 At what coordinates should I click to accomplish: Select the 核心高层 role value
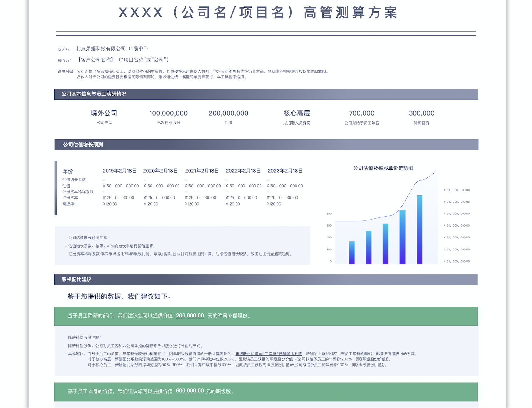click(297, 113)
